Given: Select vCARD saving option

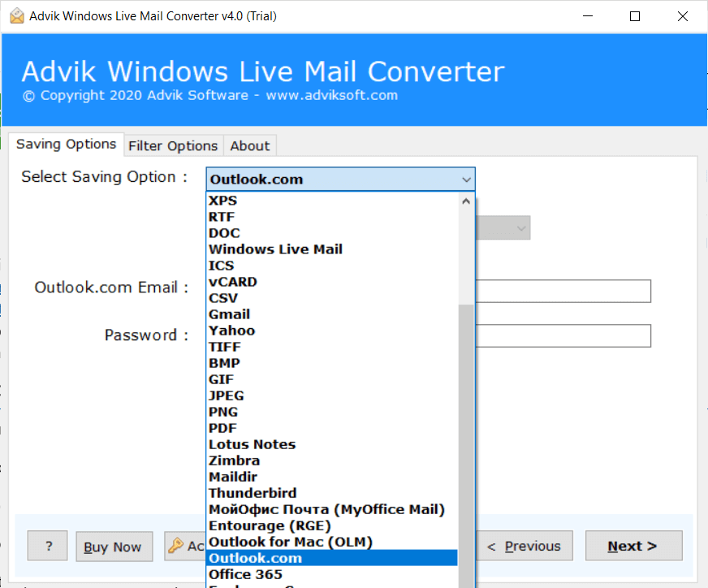Looking at the screenshot, I should pyautogui.click(x=332, y=282).
